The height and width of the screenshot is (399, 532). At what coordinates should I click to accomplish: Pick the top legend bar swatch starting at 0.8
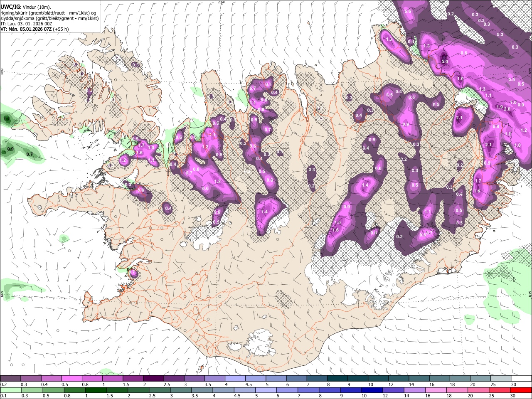click(92, 379)
